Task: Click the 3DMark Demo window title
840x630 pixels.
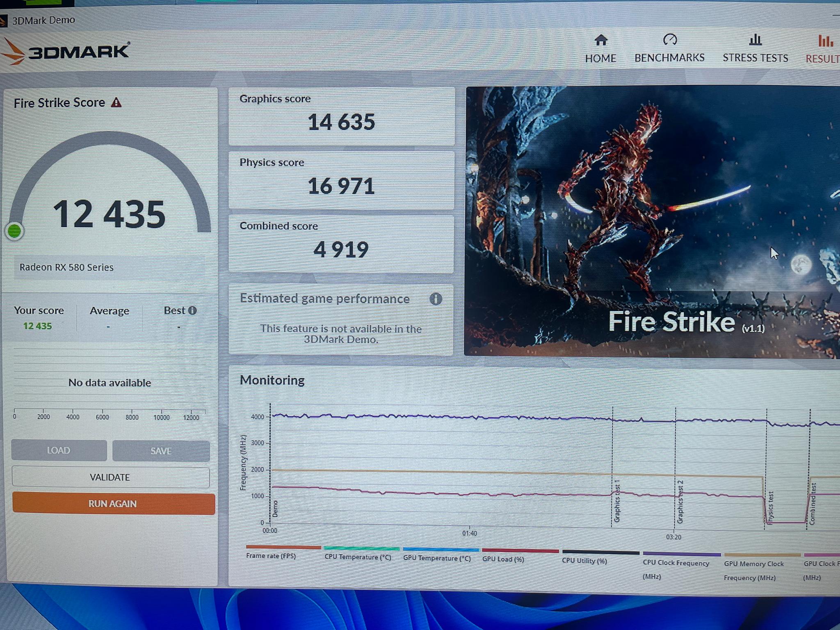Action: click(43, 20)
